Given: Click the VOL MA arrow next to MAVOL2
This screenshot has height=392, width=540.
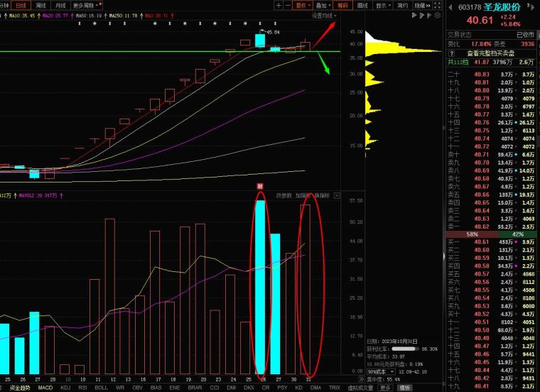Looking at the screenshot, I should (x=60, y=195).
